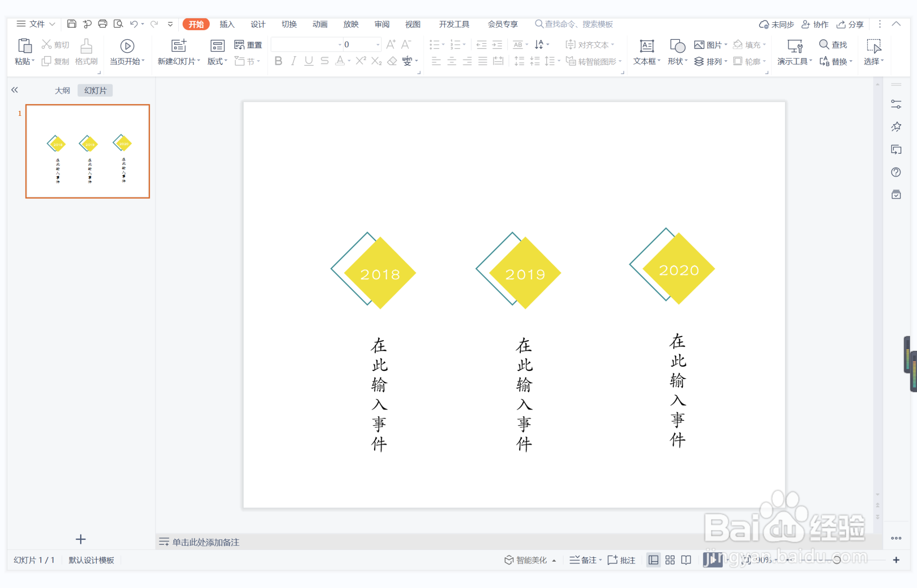This screenshot has width=917, height=588.
Task: Click the Cut scissors icon
Action: coord(46,44)
